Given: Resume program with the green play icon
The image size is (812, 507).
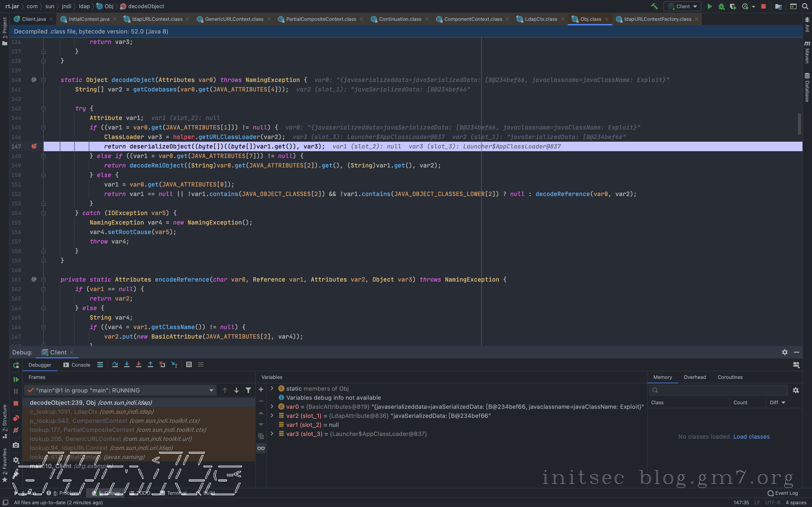Looking at the screenshot, I should point(16,379).
